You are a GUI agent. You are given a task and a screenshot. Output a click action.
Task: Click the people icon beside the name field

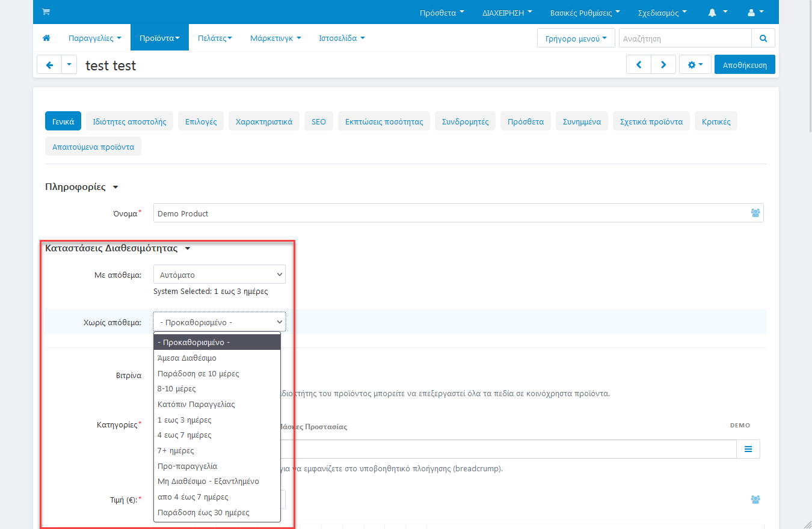(755, 213)
